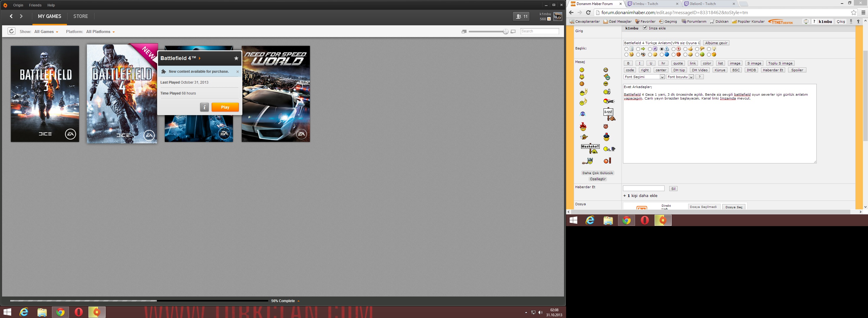Image resolution: width=868 pixels, height=318 pixels.
Task: Open Popüler Konular in forum toolbar
Action: click(x=748, y=21)
